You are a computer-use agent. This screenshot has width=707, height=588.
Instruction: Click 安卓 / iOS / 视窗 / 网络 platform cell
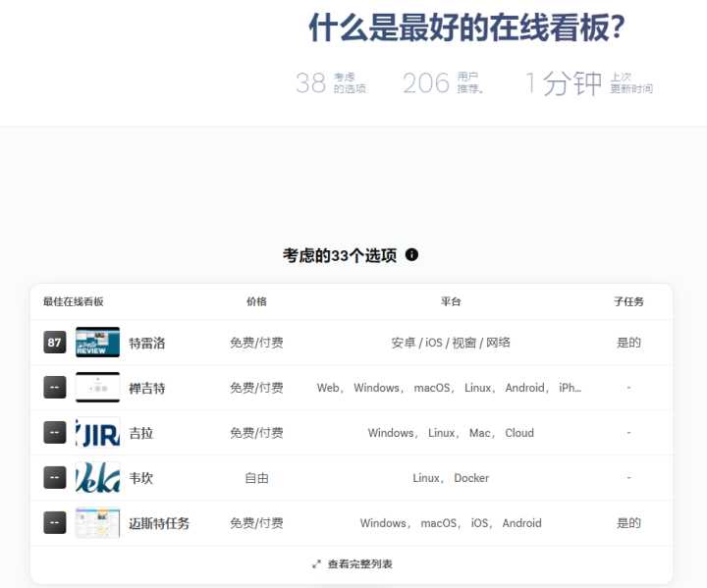click(451, 343)
